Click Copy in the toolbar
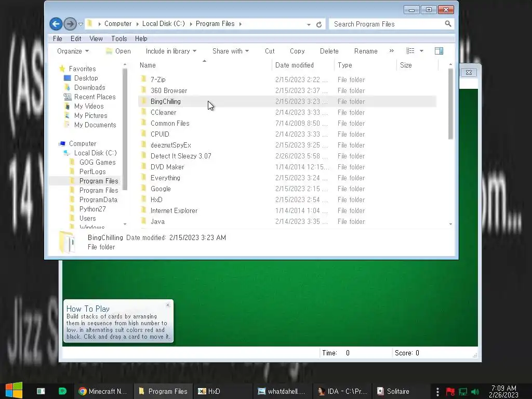This screenshot has height=399, width=532. click(297, 51)
